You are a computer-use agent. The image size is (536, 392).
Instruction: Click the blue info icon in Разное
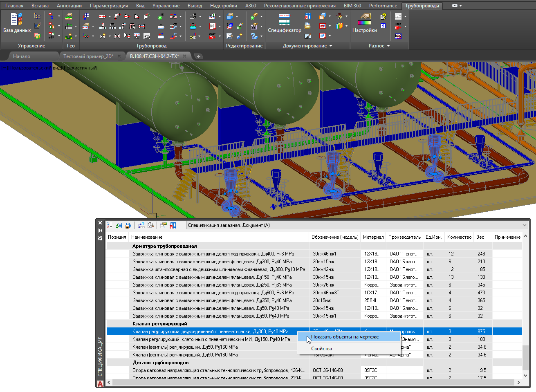[383, 26]
